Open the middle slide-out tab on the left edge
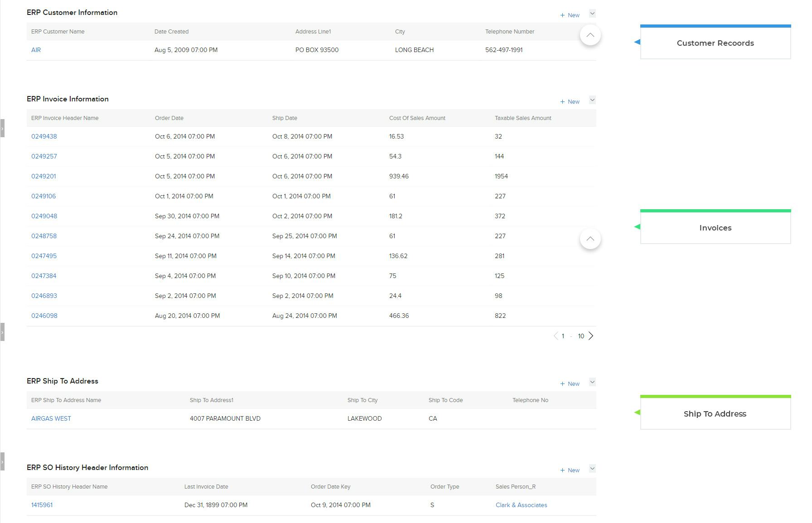Image resolution: width=812 pixels, height=523 pixels. tap(2, 332)
